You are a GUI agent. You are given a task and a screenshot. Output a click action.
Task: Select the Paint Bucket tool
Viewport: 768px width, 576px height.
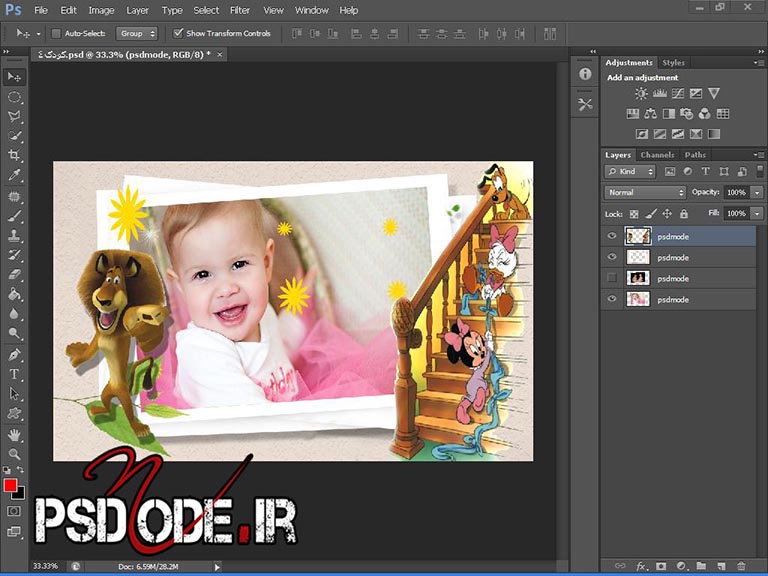click(14, 294)
